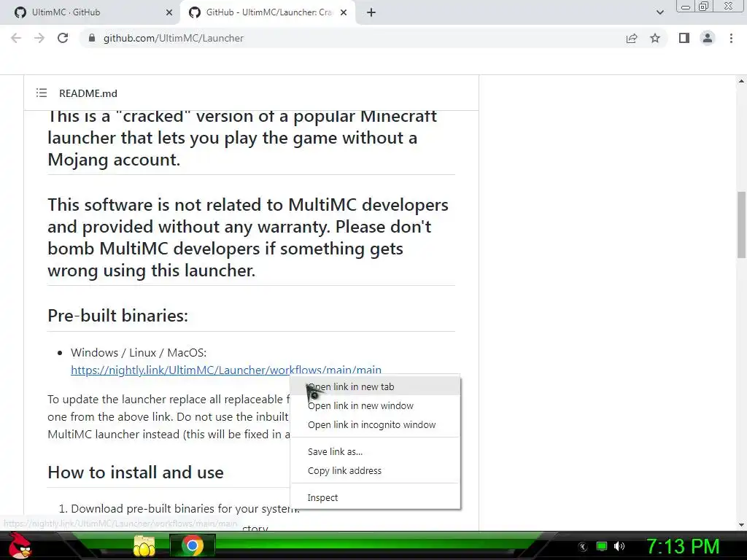This screenshot has height=560, width=747.
Task: Switch to the UltimMC · GitHub tab
Action: click(90, 13)
